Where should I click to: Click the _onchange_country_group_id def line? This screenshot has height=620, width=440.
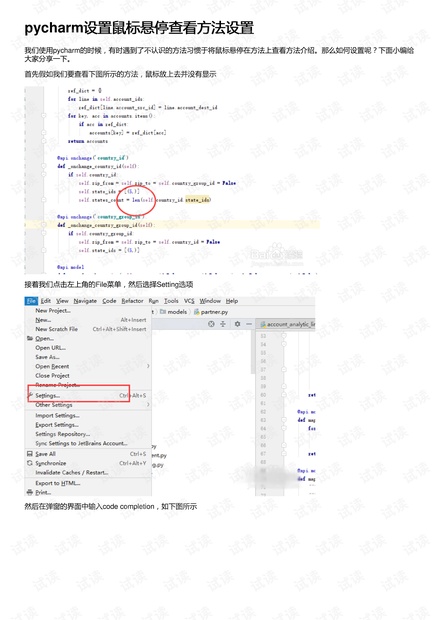[104, 225]
